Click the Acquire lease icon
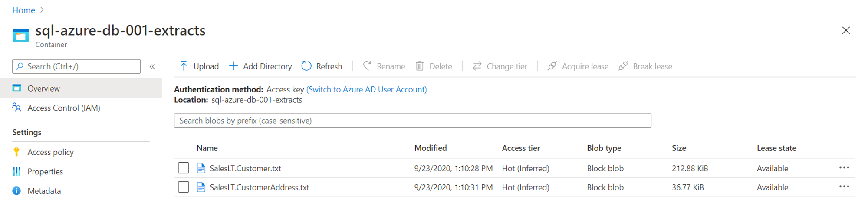Image resolution: width=868 pixels, height=219 pixels. pyautogui.click(x=552, y=66)
